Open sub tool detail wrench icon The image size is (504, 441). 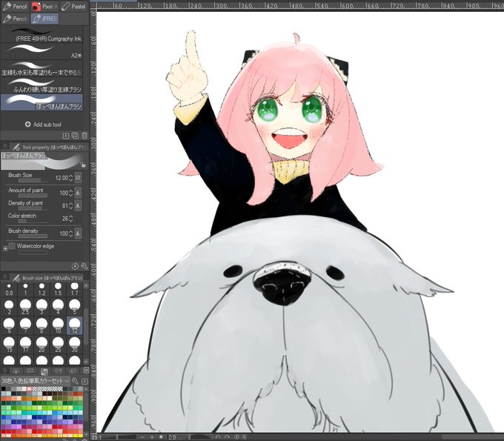84,266
